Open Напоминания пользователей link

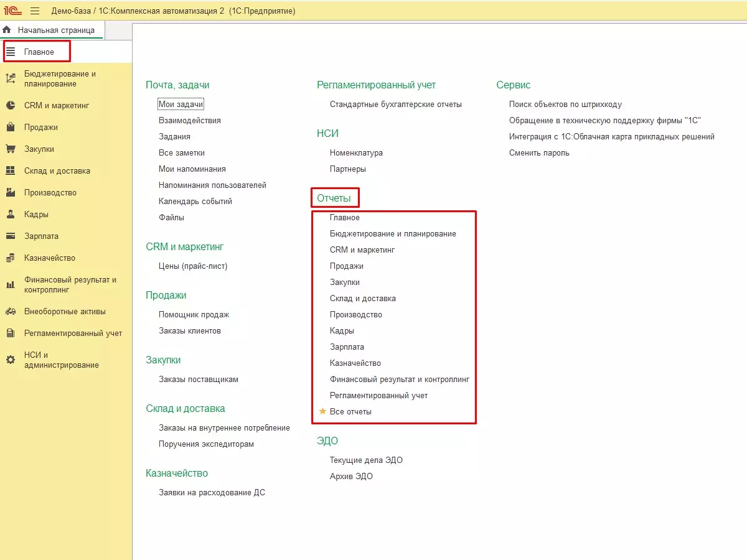coord(212,185)
